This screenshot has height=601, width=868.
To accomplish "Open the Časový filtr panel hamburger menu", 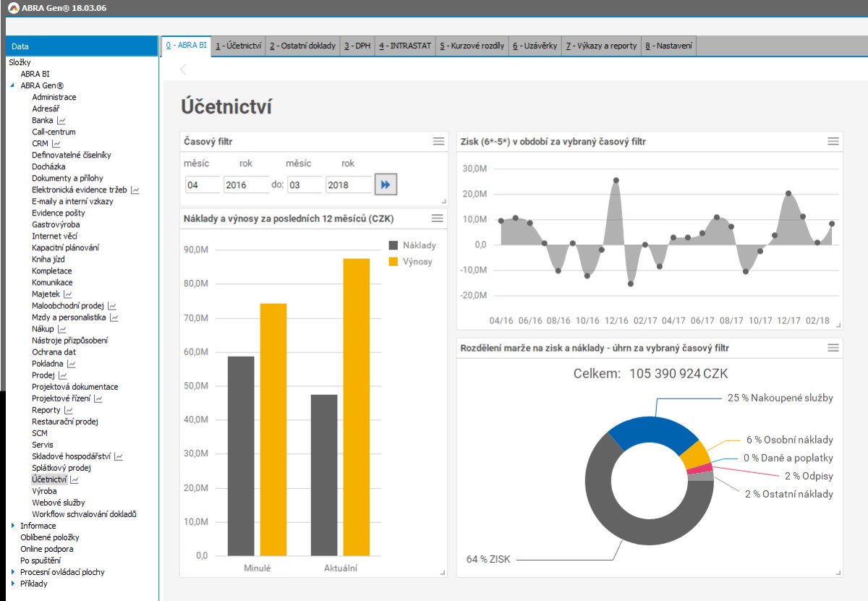I will click(438, 141).
